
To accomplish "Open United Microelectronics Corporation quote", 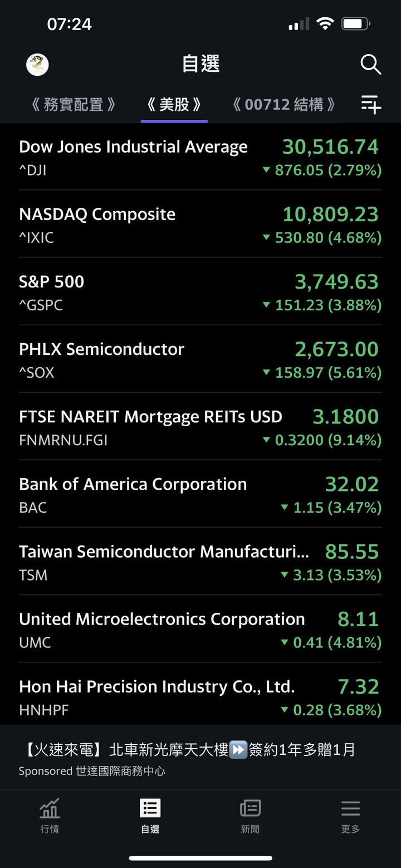I will point(200,628).
